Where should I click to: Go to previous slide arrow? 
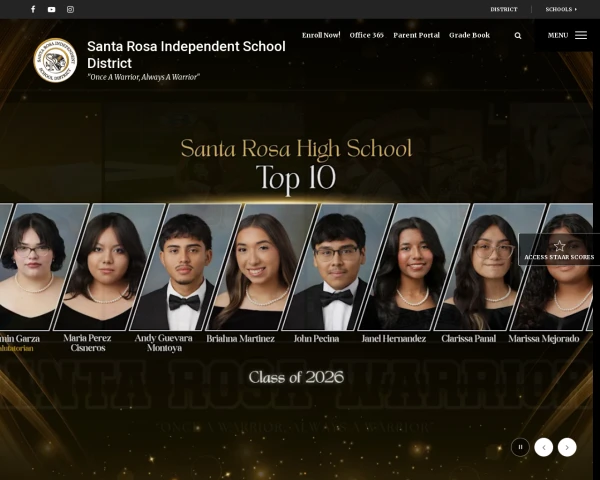[x=544, y=447]
